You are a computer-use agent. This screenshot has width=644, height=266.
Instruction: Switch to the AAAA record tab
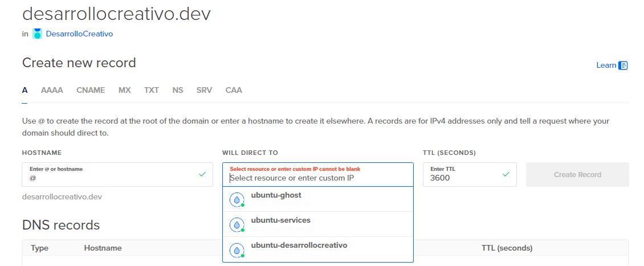coord(52,90)
